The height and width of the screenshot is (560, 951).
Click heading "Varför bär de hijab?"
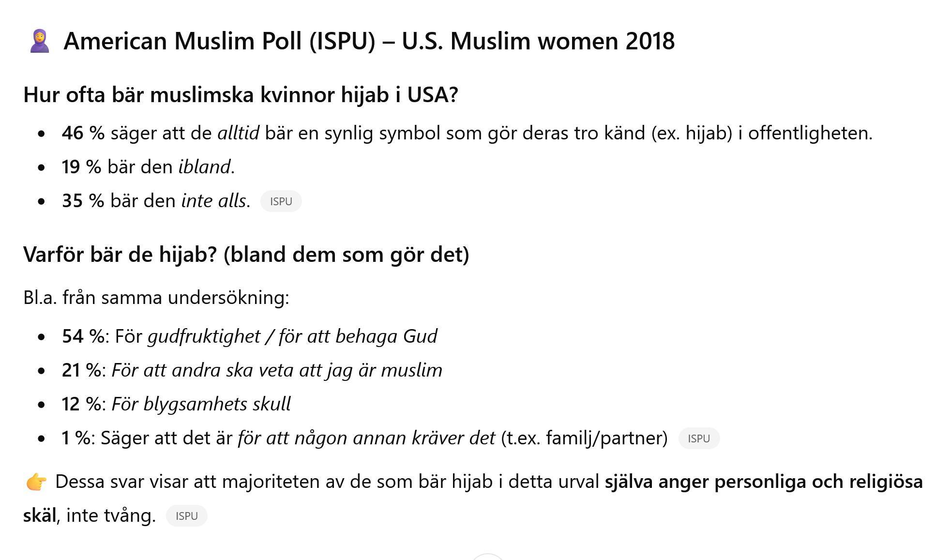(246, 255)
